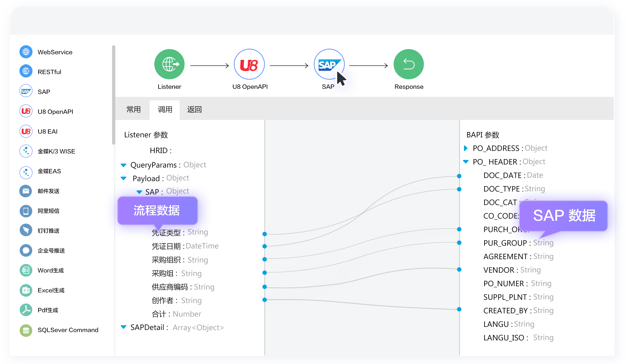Image resolution: width=632 pixels, height=364 pixels.
Task: Select the AGREEMENT String parameter
Action: click(518, 256)
